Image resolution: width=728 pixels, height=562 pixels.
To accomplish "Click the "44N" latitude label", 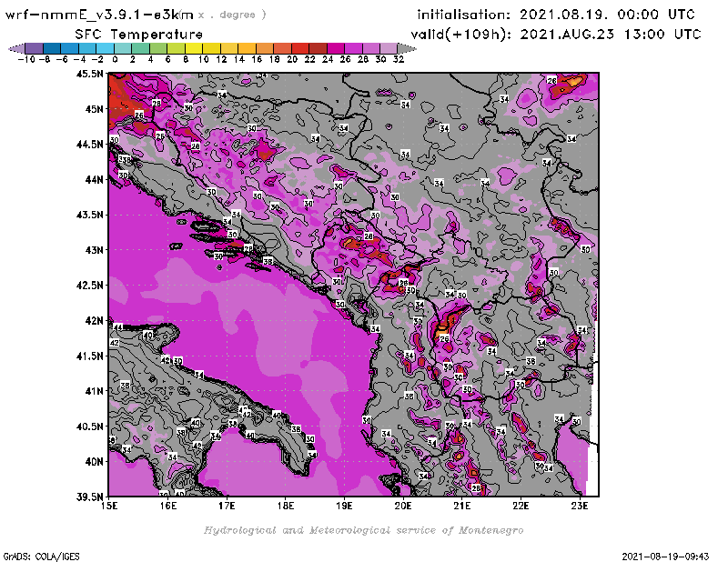I will coord(95,179).
